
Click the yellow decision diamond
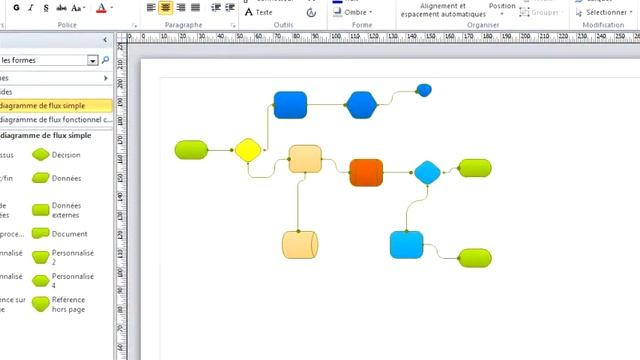[x=248, y=150]
